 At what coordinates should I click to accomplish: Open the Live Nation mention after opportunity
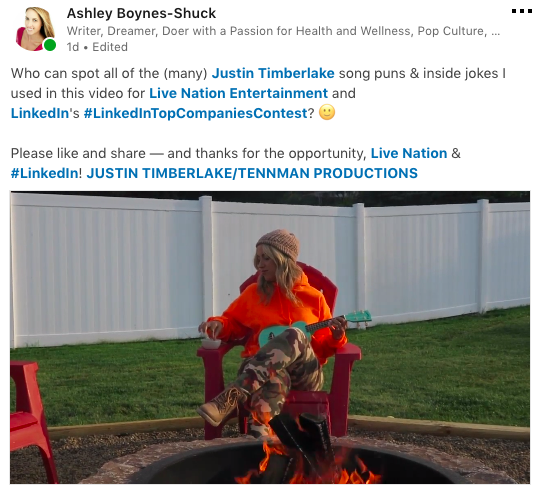(409, 153)
